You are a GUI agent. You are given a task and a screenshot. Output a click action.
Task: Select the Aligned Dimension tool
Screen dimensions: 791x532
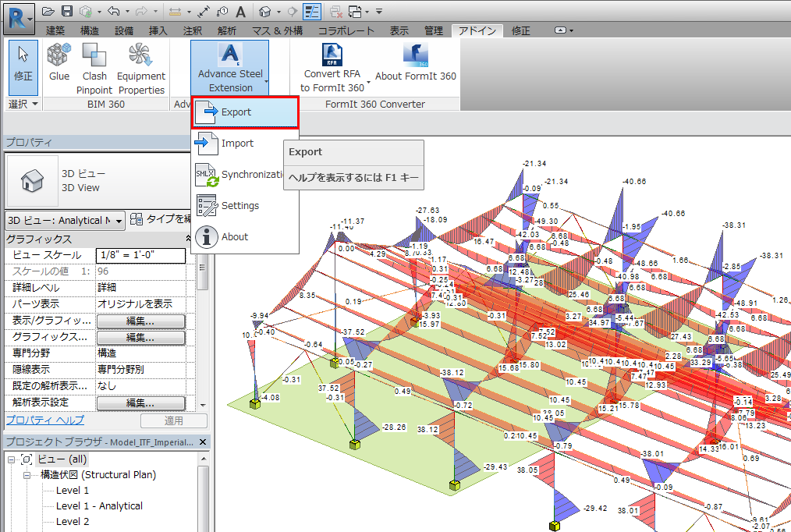(x=204, y=11)
